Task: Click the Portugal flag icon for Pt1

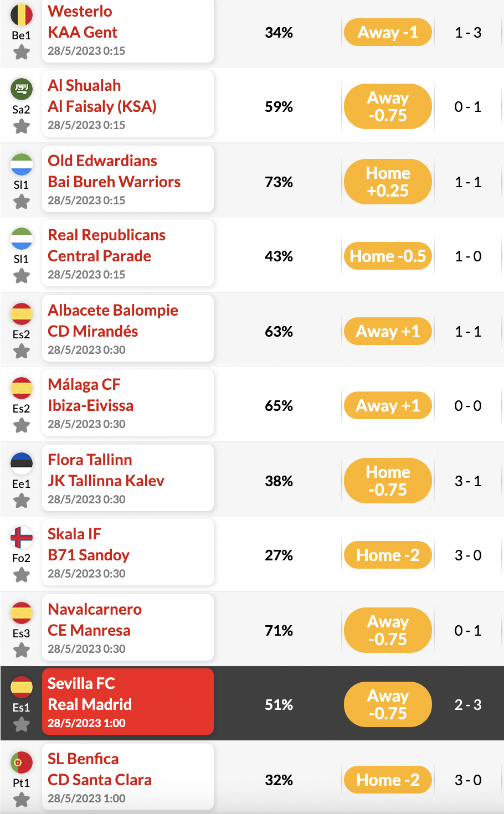Action: pos(22,762)
